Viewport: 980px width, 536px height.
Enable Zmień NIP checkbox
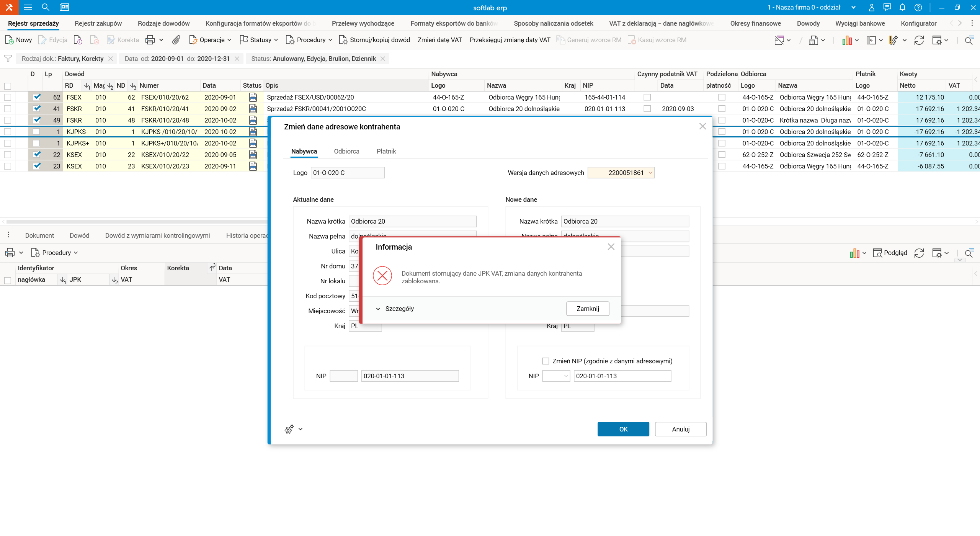click(x=546, y=361)
